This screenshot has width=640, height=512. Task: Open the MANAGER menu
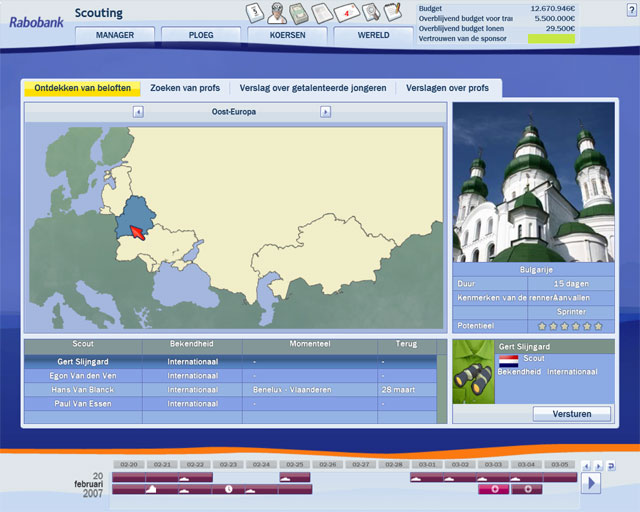click(115, 35)
